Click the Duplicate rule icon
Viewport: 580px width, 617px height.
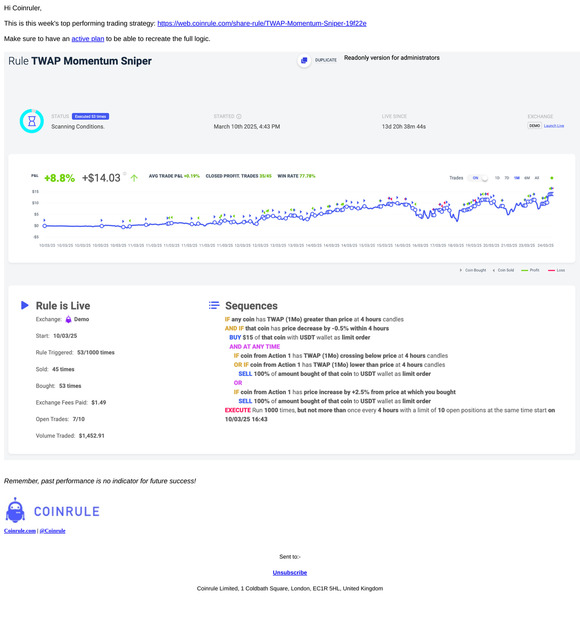click(x=304, y=60)
